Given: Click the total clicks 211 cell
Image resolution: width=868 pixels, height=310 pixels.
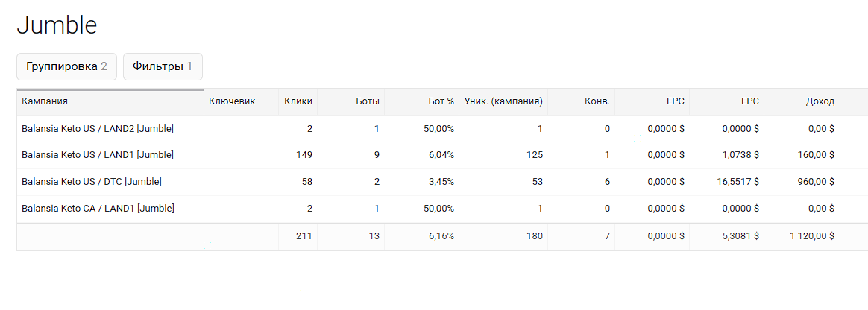Looking at the screenshot, I should [x=304, y=235].
